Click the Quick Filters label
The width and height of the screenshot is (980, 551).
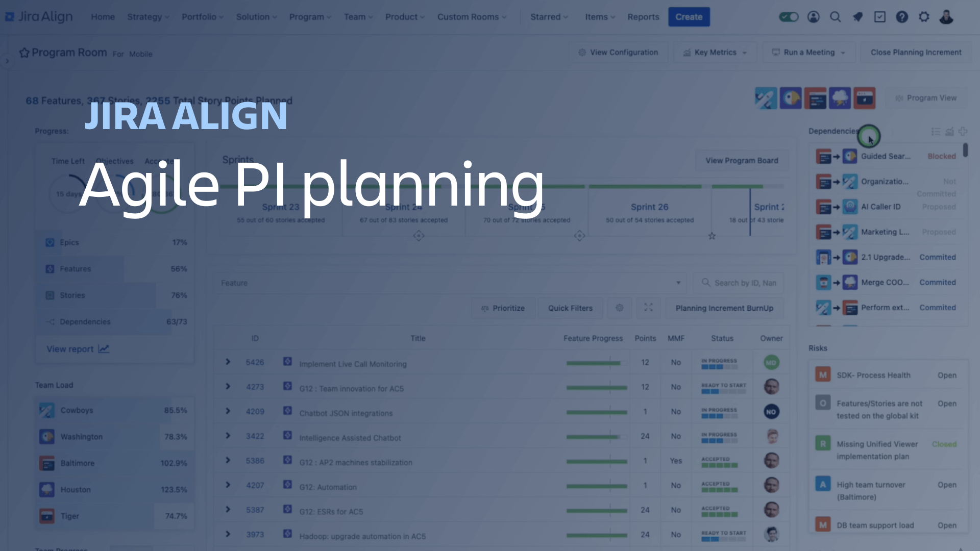click(x=571, y=308)
